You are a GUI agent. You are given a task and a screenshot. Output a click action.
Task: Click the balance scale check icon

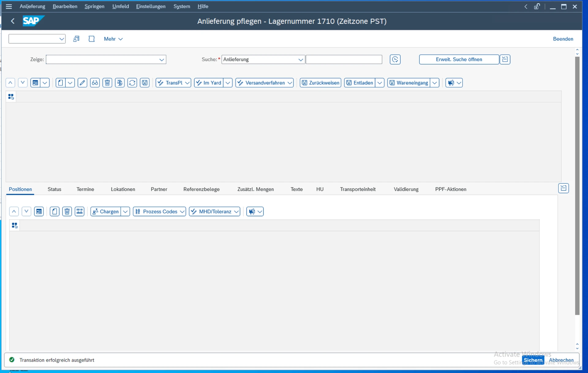click(120, 83)
